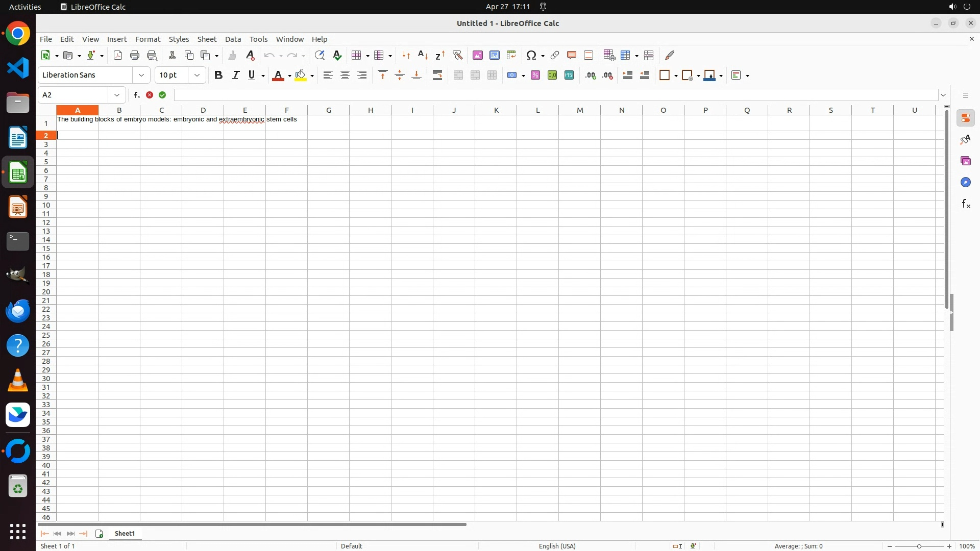Click the Merge and Center Cells icon
The width and height of the screenshot is (980, 551).
[x=458, y=76]
